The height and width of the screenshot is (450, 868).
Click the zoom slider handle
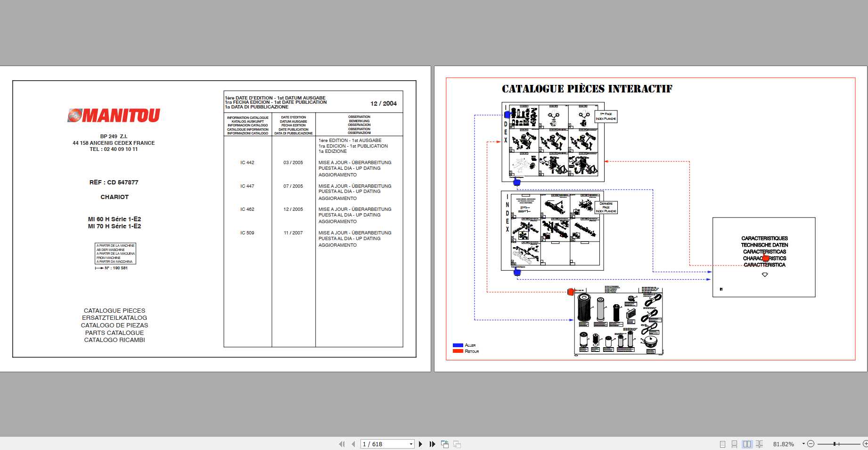[x=835, y=444]
